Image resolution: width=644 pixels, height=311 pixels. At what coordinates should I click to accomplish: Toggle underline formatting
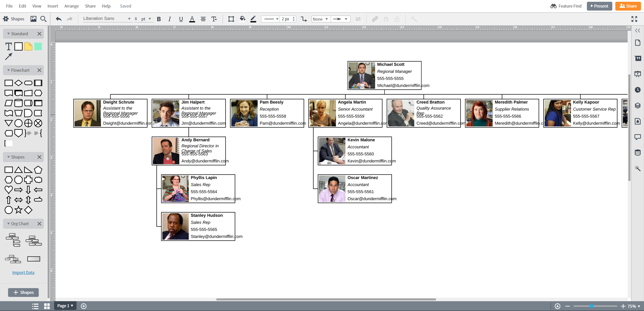(181, 19)
